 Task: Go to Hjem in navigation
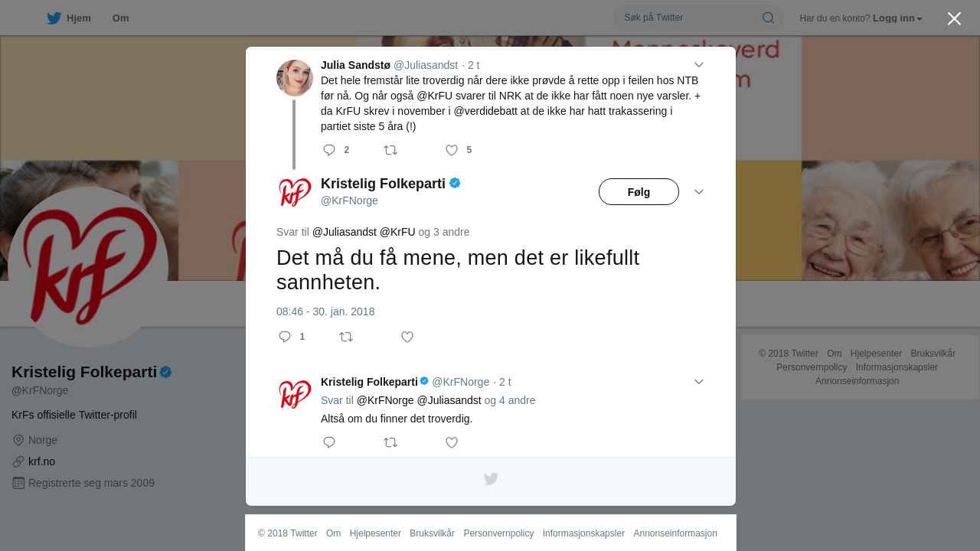(x=78, y=18)
